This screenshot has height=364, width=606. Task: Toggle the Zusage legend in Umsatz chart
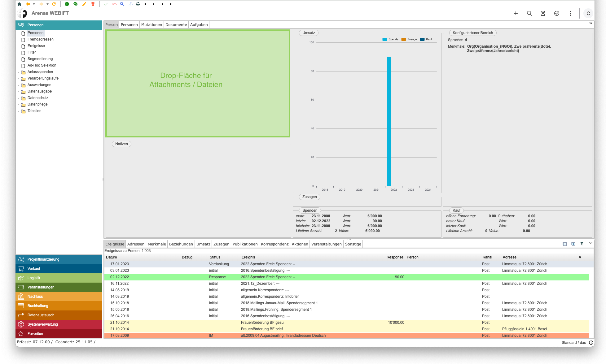(x=409, y=39)
